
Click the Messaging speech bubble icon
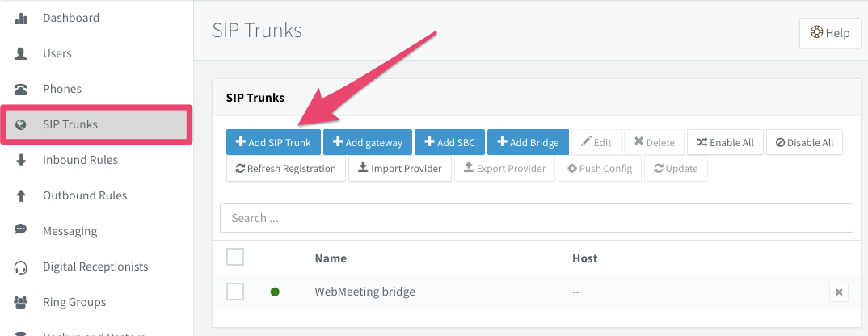[x=21, y=231]
